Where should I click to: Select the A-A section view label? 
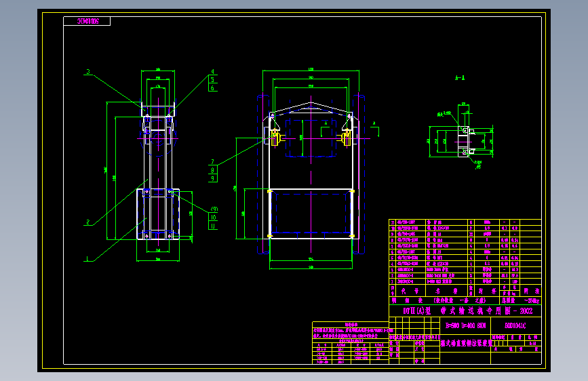[x=460, y=78]
